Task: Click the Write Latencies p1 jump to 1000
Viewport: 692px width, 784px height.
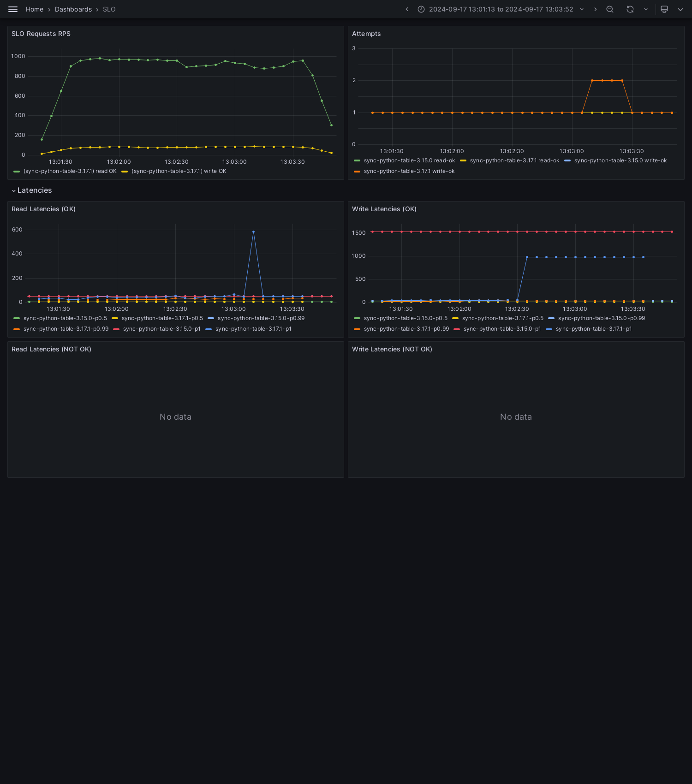Action: 527,257
